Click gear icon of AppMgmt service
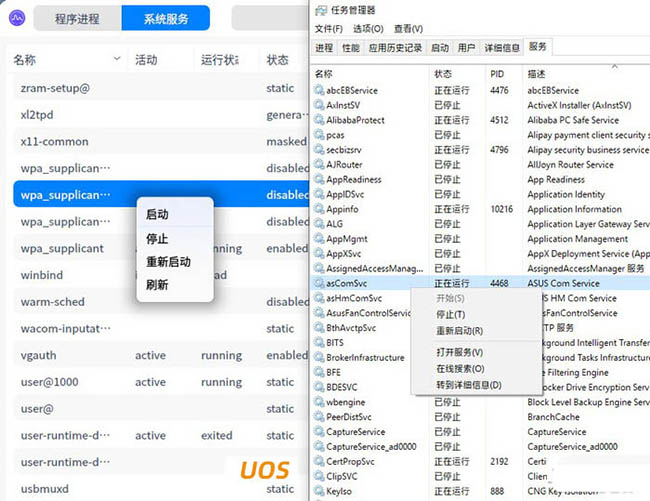Viewport: 650px width, 501px height. [319, 238]
